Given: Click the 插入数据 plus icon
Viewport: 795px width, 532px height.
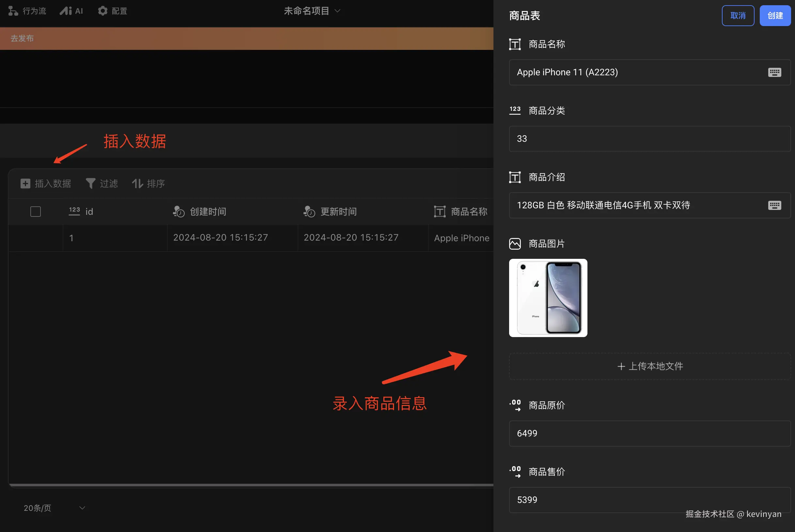Looking at the screenshot, I should [x=25, y=184].
